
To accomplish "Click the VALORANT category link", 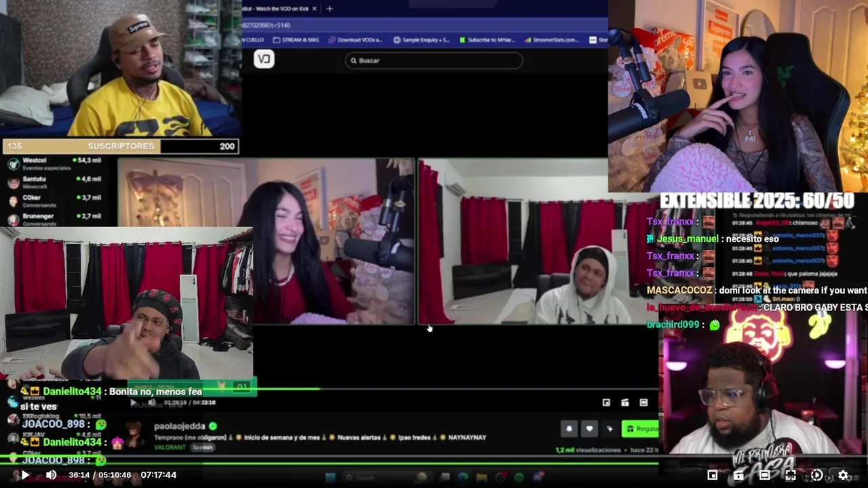I will (x=170, y=447).
